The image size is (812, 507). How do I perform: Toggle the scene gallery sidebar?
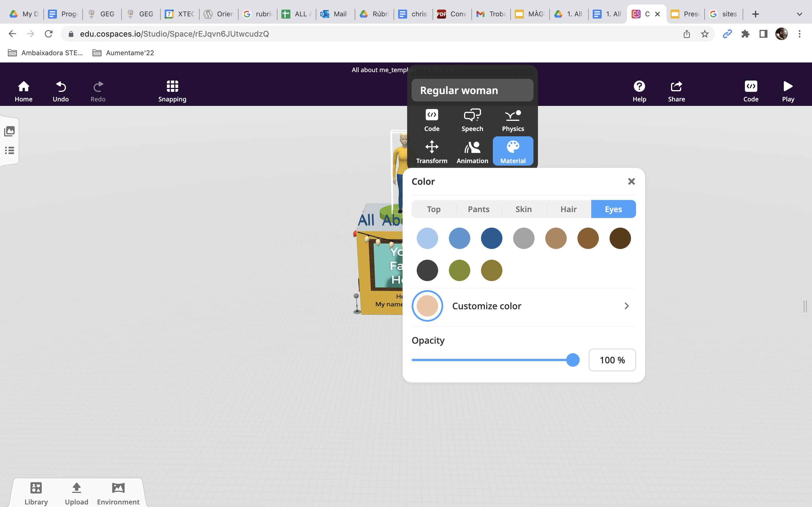point(9,131)
